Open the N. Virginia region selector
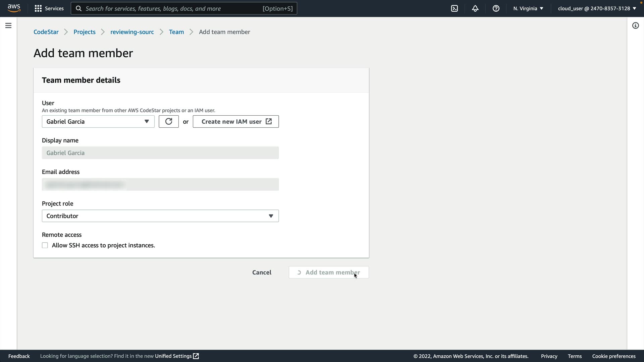The width and height of the screenshot is (644, 362). (528, 8)
